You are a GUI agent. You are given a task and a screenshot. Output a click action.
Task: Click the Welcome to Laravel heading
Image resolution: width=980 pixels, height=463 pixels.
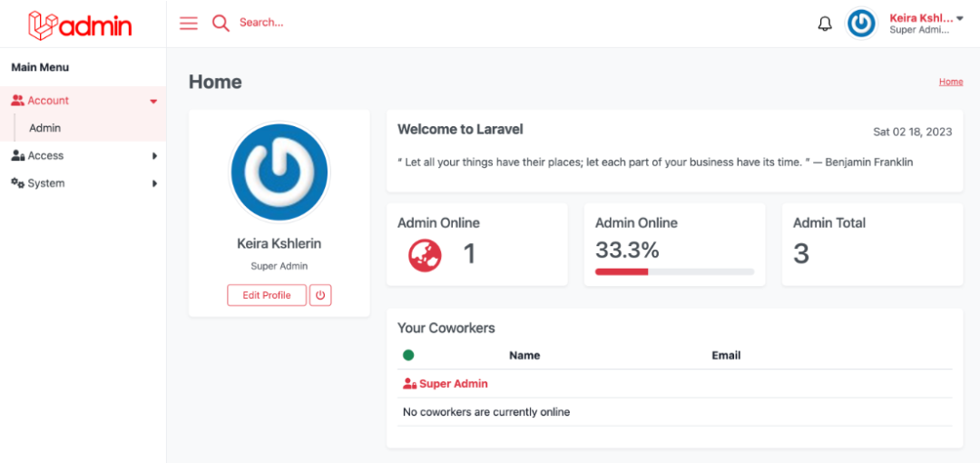pos(460,130)
